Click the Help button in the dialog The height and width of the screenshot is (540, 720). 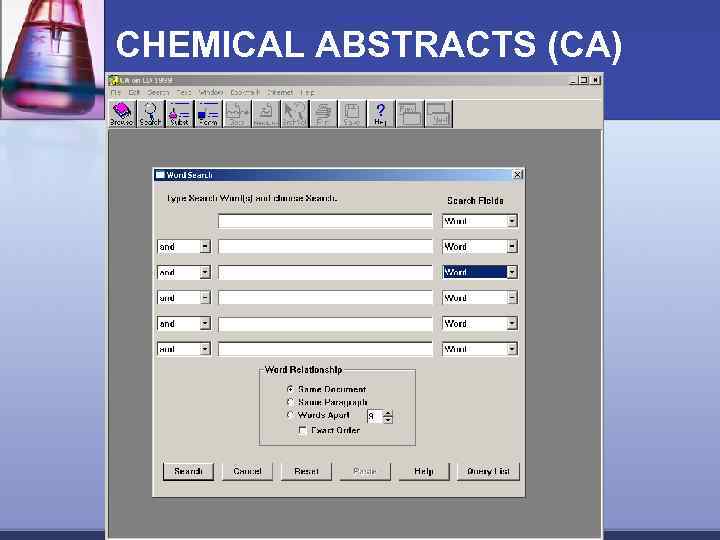point(424,472)
